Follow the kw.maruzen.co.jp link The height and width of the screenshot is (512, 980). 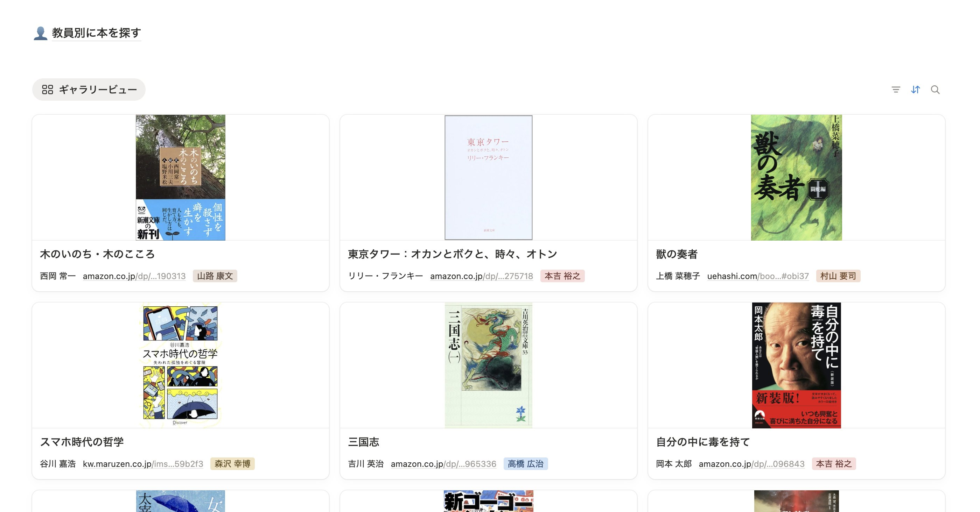click(143, 464)
